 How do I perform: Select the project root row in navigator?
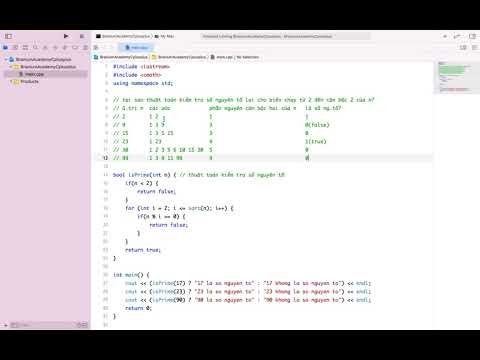45,59
